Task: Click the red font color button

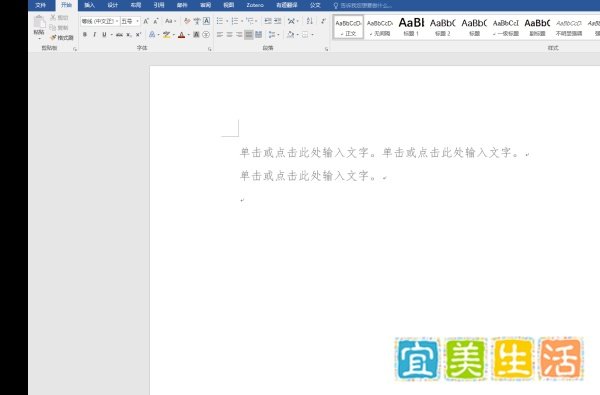Action: click(182, 35)
